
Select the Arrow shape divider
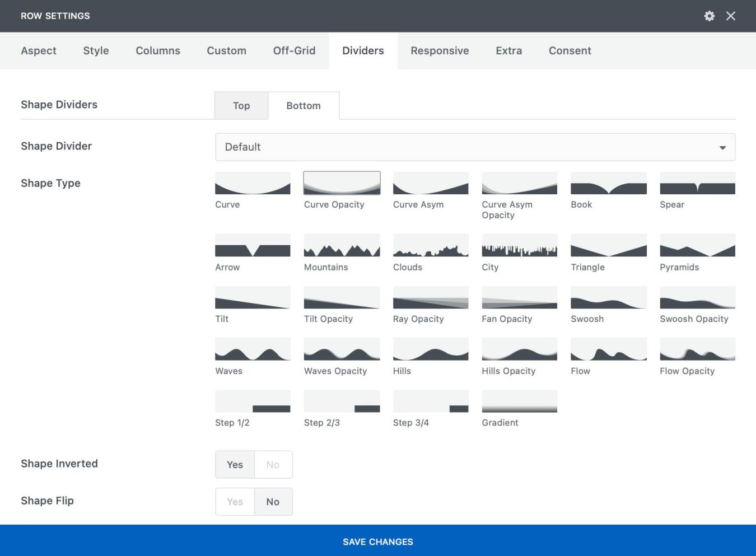[253, 245]
